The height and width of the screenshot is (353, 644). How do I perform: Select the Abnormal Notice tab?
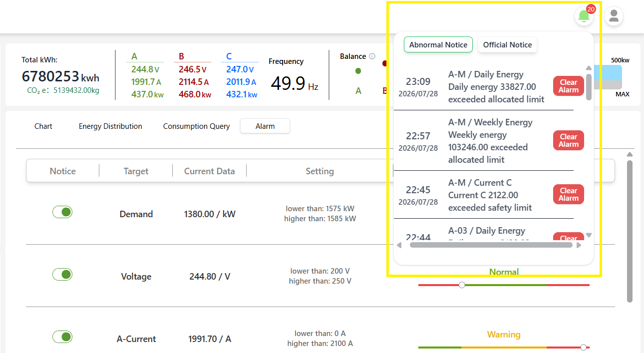click(438, 45)
